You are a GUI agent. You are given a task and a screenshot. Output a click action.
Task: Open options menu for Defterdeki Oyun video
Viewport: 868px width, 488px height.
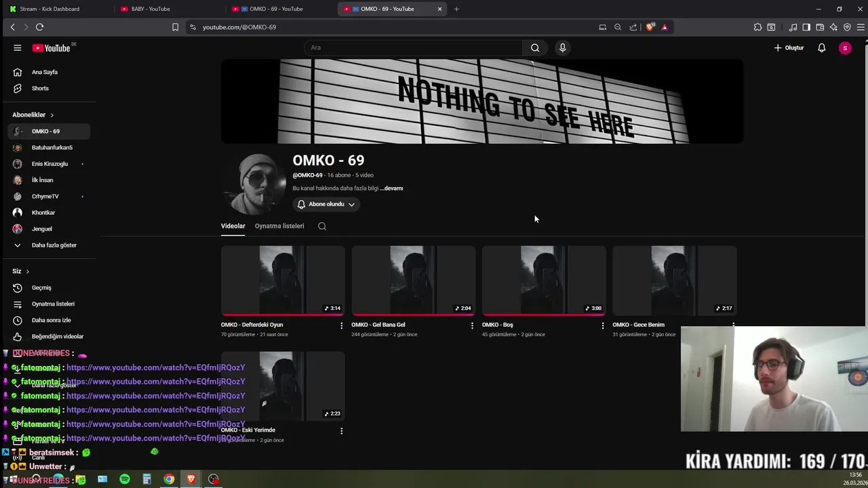(x=341, y=325)
